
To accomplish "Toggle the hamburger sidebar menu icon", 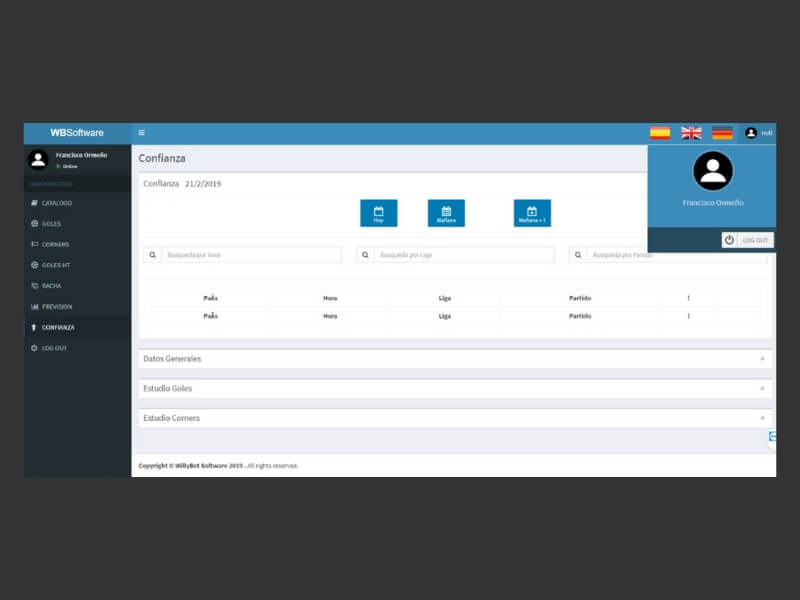I will point(141,133).
